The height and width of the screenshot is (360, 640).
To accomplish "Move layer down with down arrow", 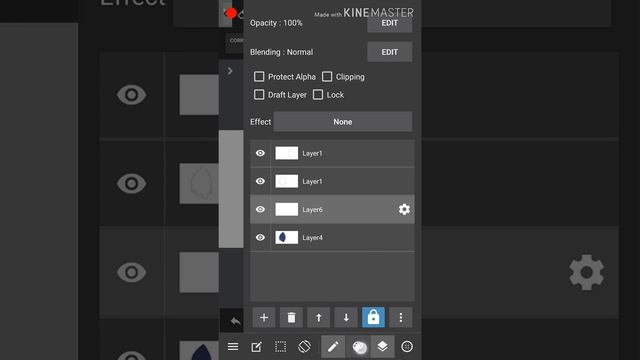I will (346, 317).
